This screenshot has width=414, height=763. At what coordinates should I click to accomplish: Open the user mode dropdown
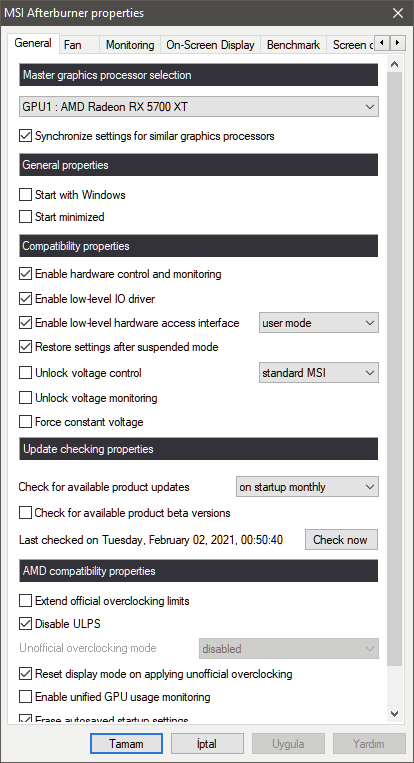(x=319, y=323)
